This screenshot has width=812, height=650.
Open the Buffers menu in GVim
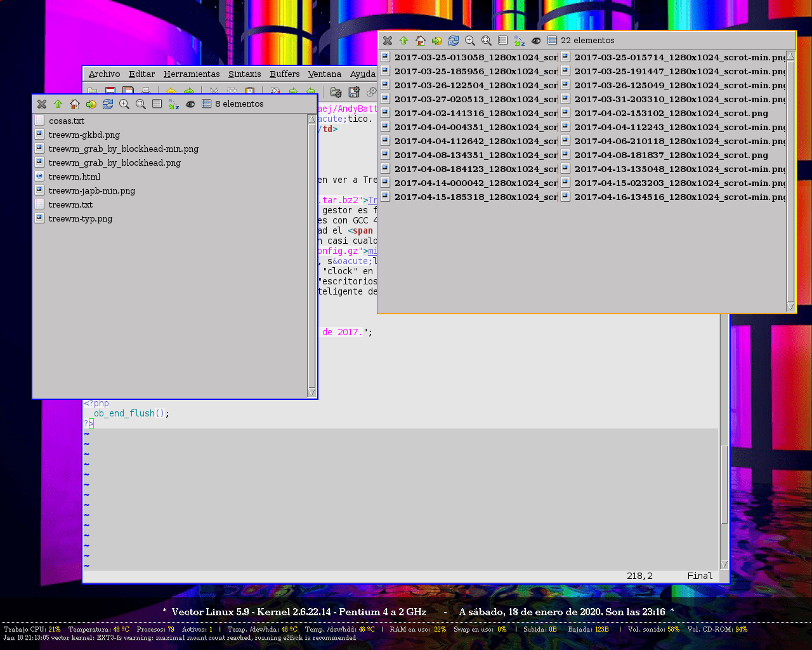pyautogui.click(x=284, y=74)
